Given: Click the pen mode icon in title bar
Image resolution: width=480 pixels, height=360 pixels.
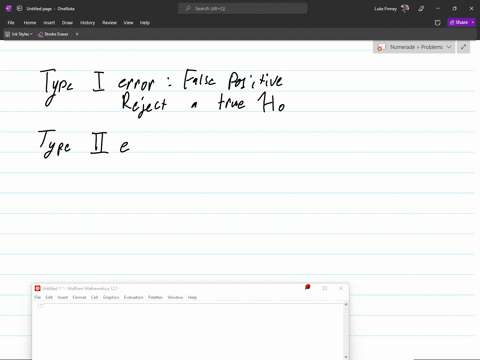Looking at the screenshot, I should [421, 8].
